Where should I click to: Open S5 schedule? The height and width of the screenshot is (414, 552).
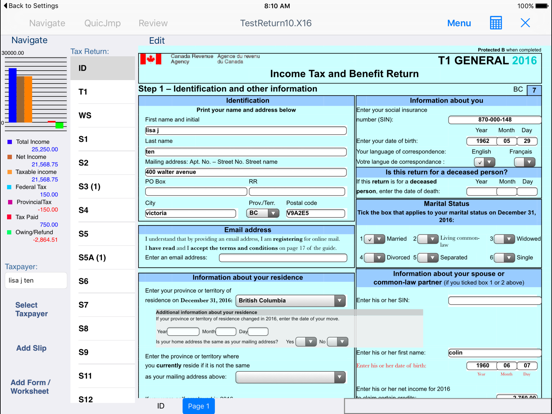[102, 234]
